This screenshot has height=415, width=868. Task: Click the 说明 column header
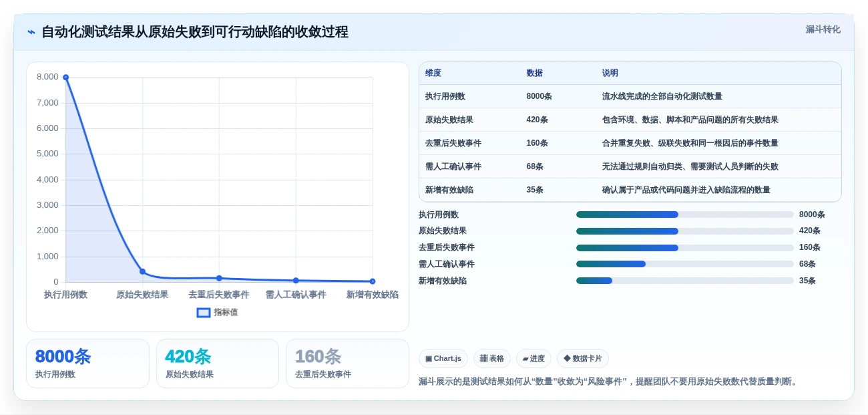click(610, 73)
